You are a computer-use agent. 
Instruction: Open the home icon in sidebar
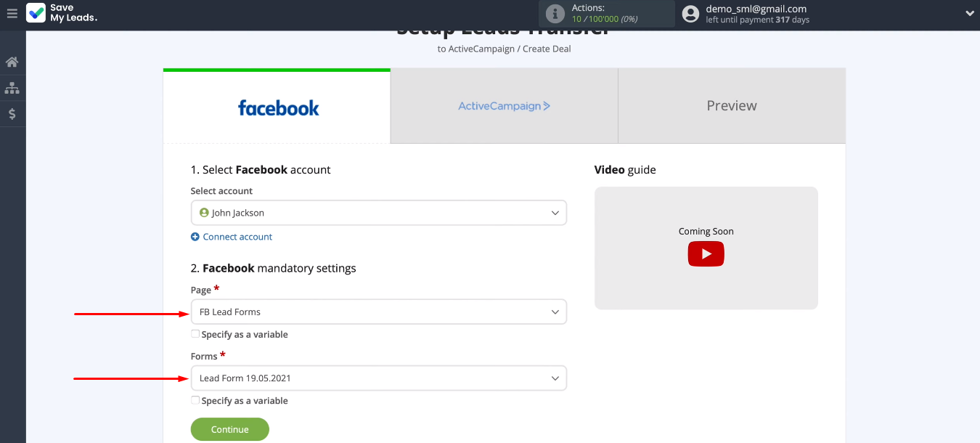point(12,62)
